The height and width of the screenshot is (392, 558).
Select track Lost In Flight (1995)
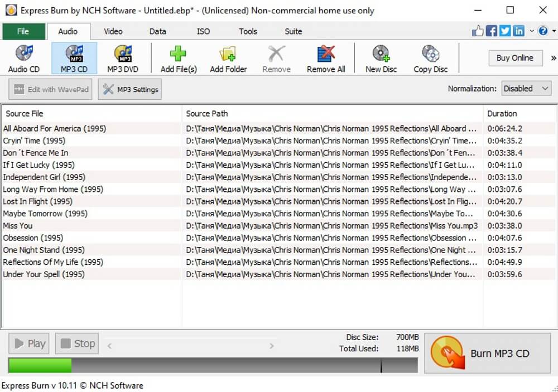(38, 201)
